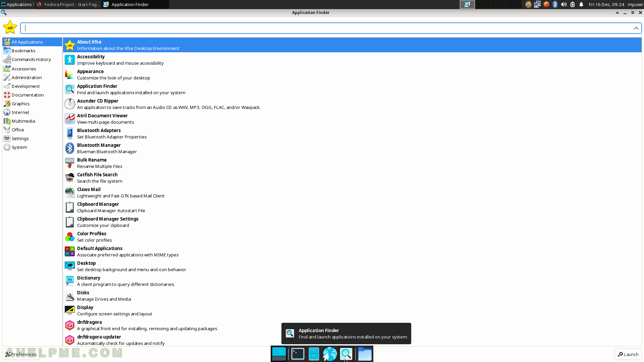Screen dimensions: 644x362
Task: Click Show Desktop icon in bottom dock
Action: pos(279,354)
